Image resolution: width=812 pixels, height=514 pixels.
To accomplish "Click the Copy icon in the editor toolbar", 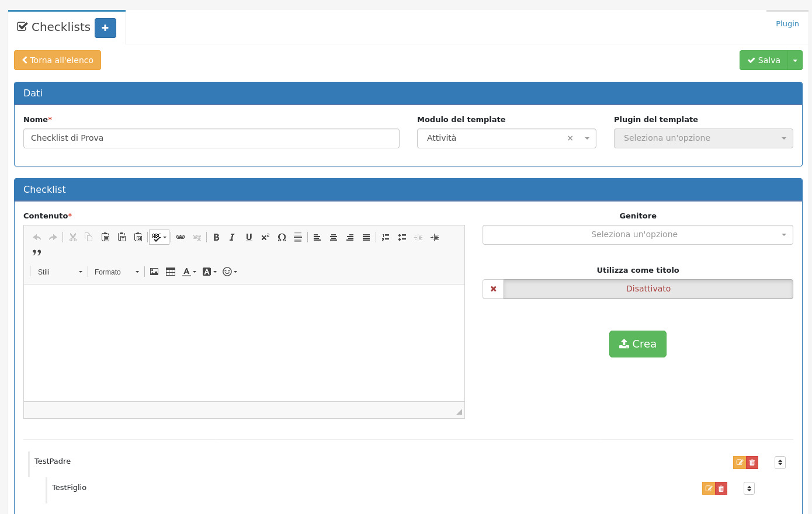I will (89, 237).
